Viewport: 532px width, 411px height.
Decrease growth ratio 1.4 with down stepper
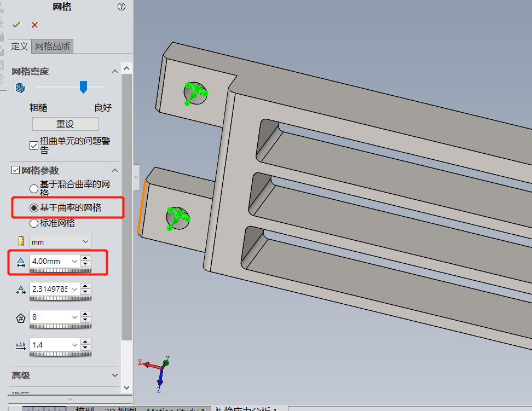(x=85, y=348)
